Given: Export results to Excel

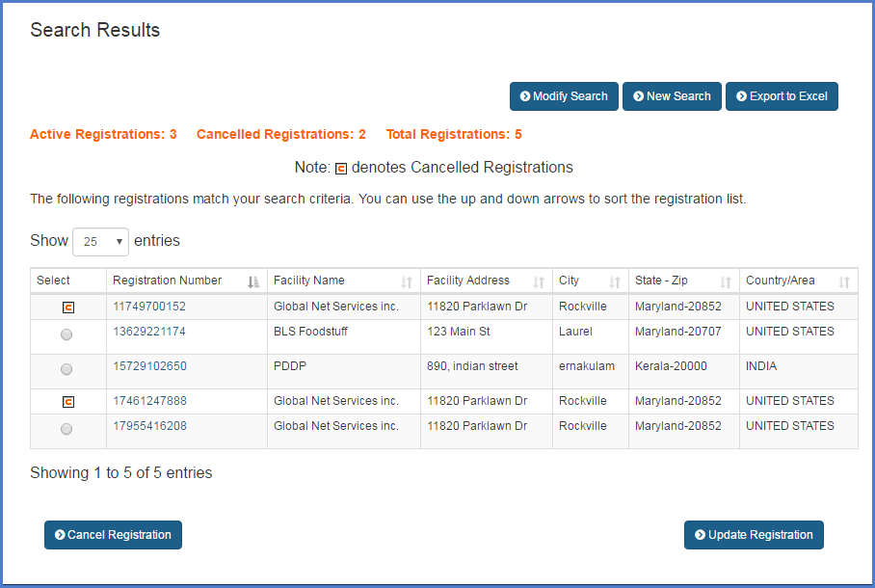Looking at the screenshot, I should coord(782,96).
